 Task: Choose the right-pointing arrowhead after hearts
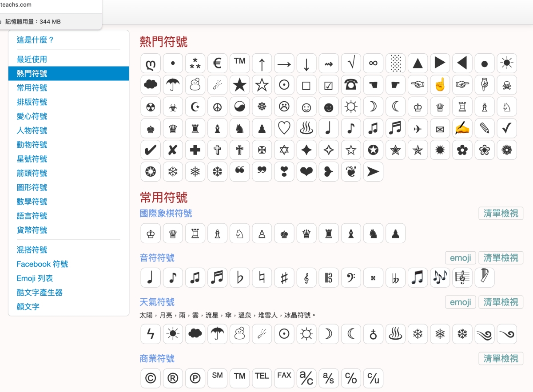click(x=373, y=172)
